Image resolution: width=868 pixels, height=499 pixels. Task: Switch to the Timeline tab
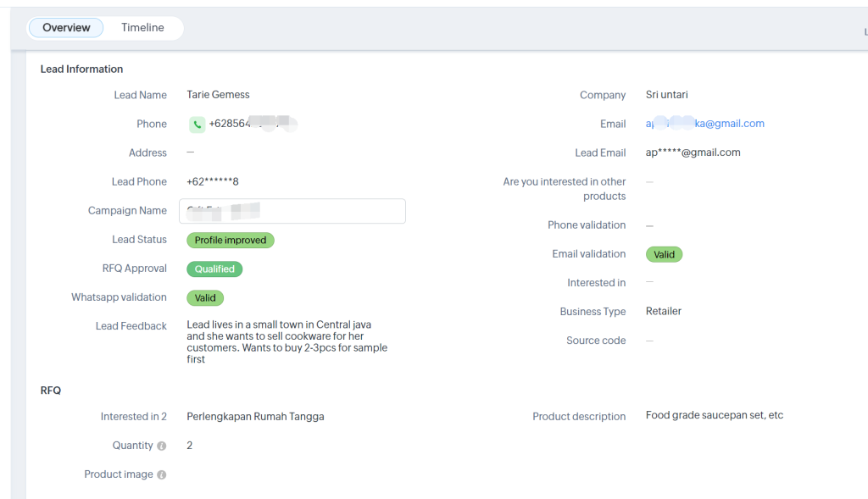tap(142, 28)
